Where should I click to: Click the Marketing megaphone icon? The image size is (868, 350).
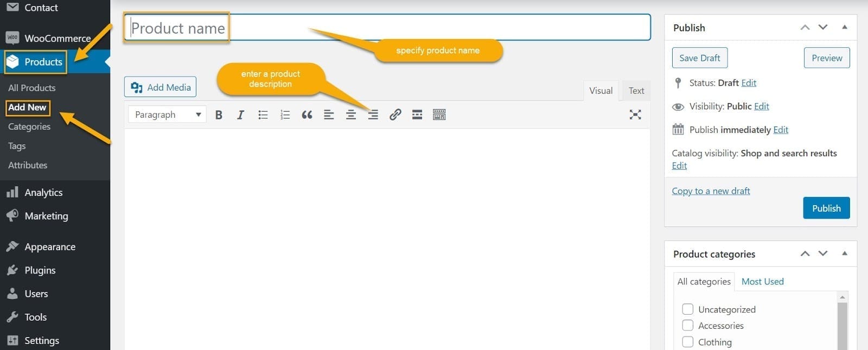pos(12,215)
